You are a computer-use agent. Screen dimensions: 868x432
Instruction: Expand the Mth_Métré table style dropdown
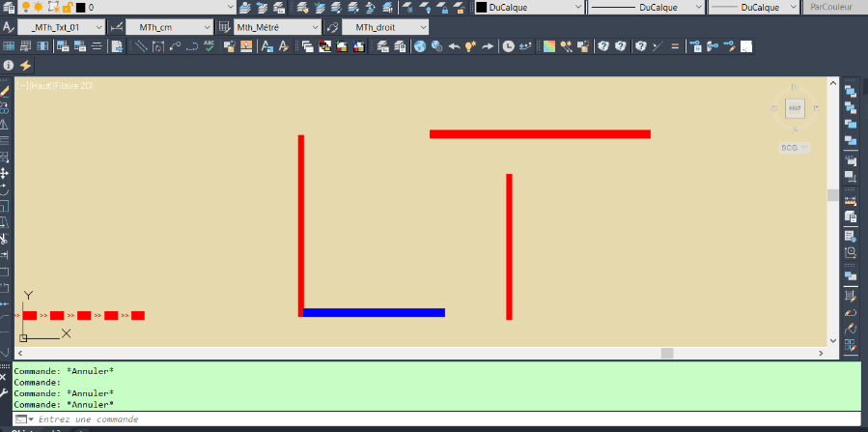[315, 27]
